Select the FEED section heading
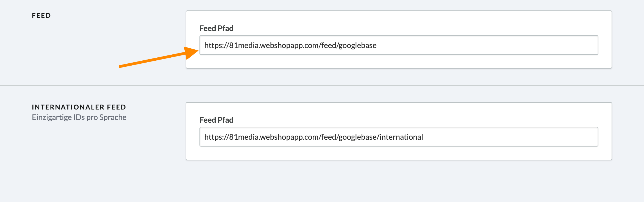This screenshot has height=202, width=644. point(41,15)
